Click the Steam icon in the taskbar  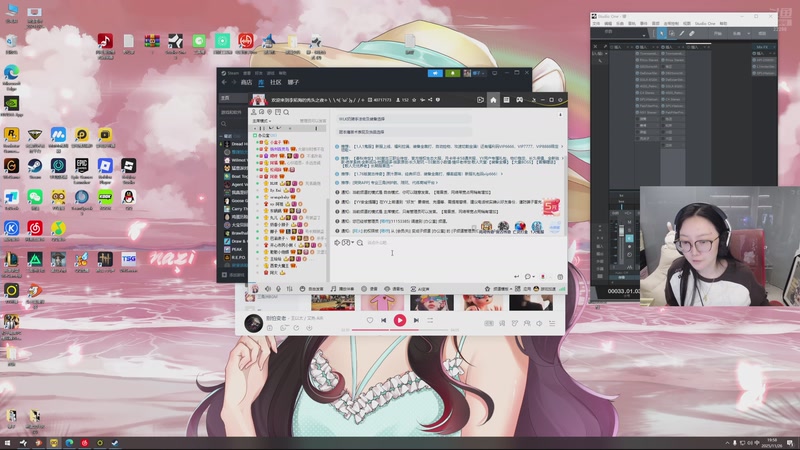[115, 443]
